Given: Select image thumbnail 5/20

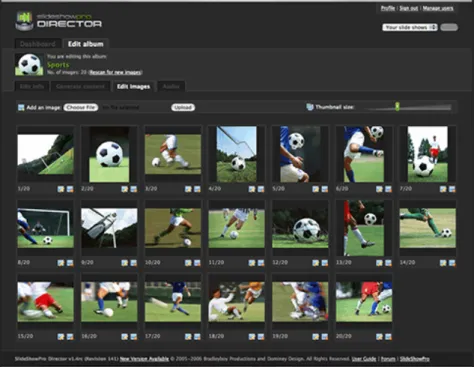Looking at the screenshot, I should coord(300,154).
